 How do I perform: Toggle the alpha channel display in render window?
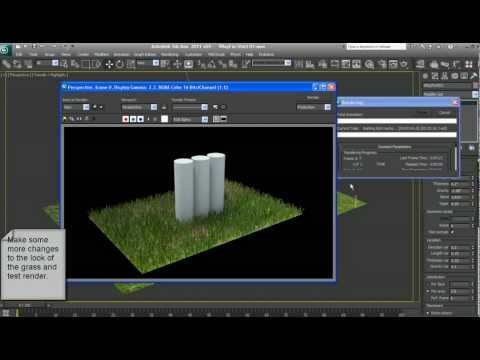click(x=148, y=119)
